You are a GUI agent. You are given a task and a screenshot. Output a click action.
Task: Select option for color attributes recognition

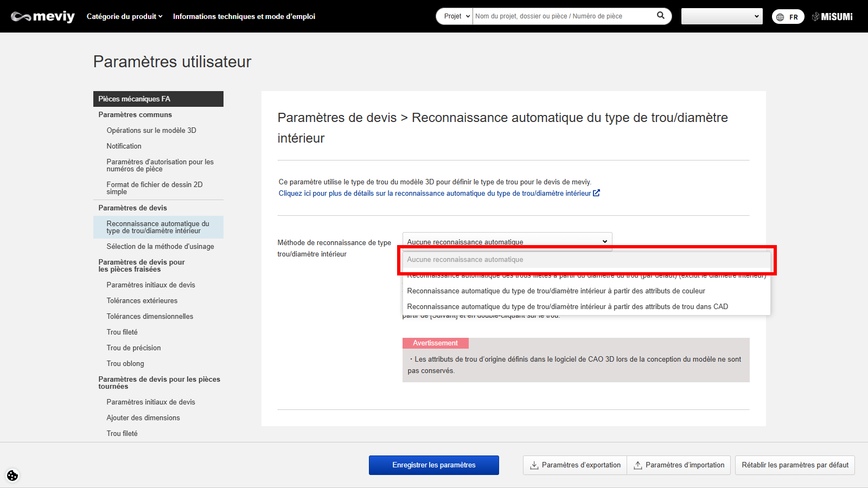[556, 291]
